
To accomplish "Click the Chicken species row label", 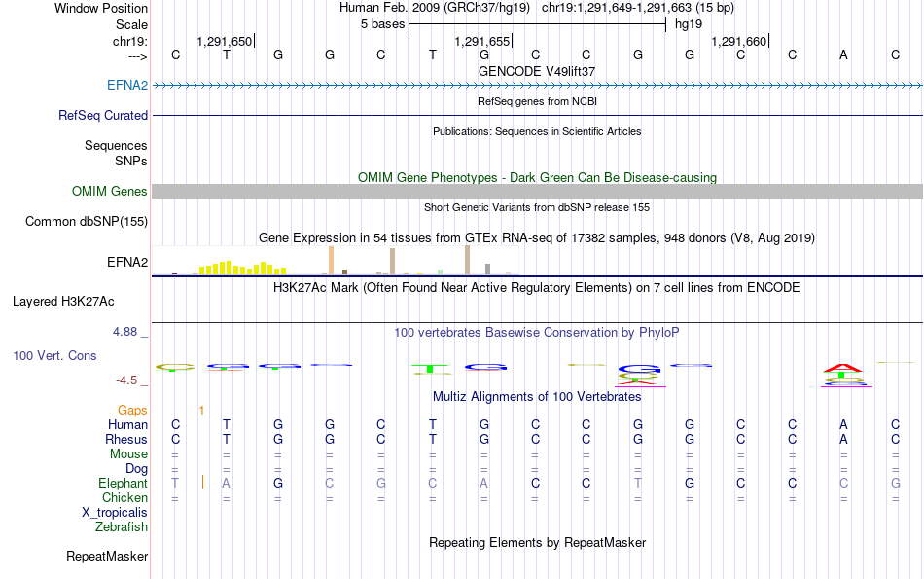I will pyautogui.click(x=124, y=497).
